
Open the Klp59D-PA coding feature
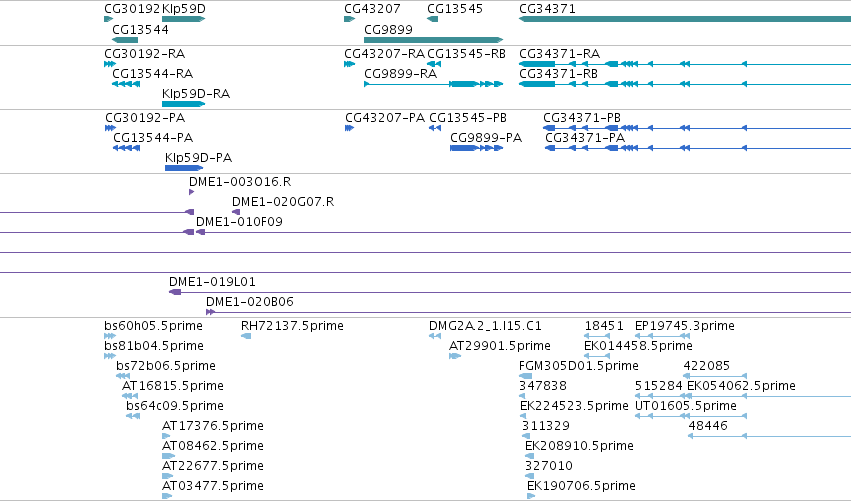click(184, 168)
